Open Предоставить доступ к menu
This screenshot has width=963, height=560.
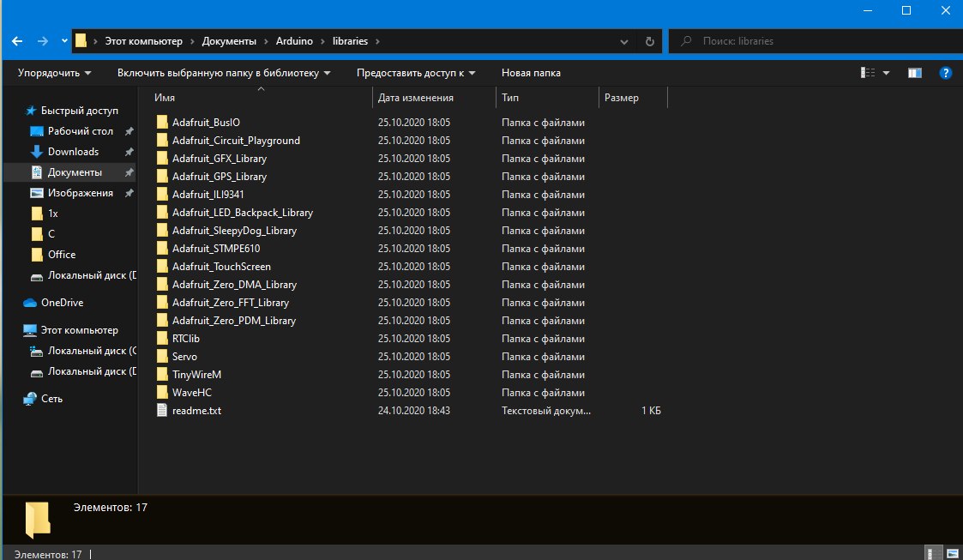click(416, 72)
